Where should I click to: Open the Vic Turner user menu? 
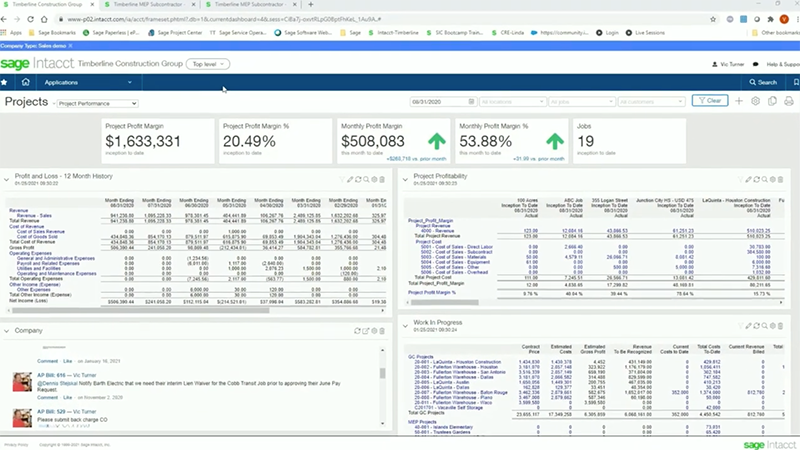click(x=728, y=64)
